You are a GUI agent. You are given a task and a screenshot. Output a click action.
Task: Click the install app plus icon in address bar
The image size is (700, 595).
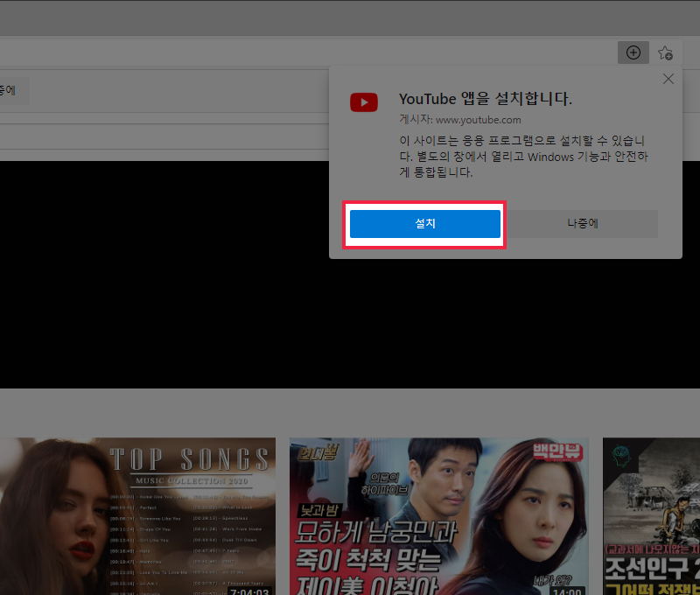click(x=633, y=52)
